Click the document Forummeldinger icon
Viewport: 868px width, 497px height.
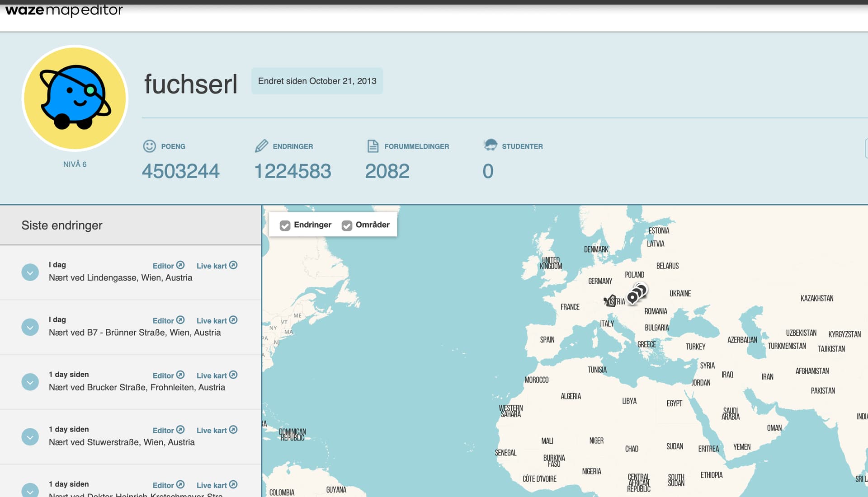click(x=373, y=146)
